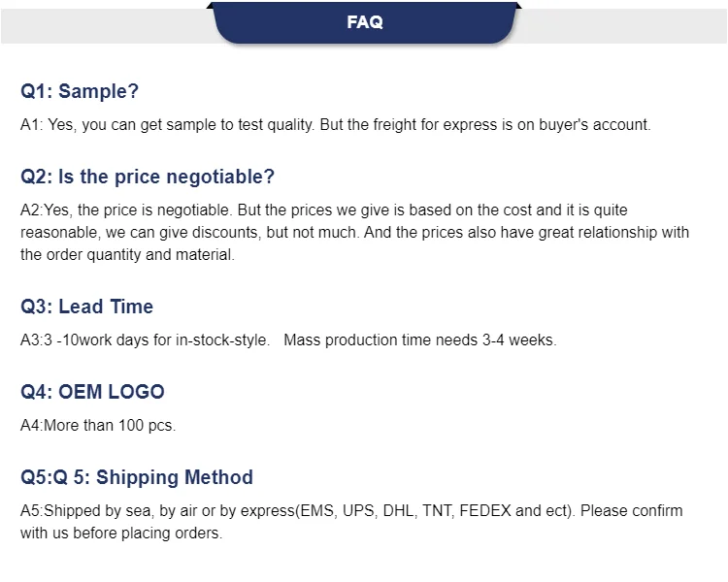Select the "Q3: Lead Time" heading

pyautogui.click(x=86, y=307)
